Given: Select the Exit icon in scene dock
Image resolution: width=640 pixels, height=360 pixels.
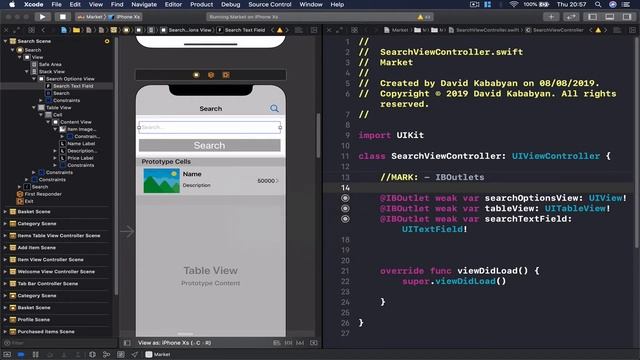Looking at the screenshot, I should click(x=226, y=75).
